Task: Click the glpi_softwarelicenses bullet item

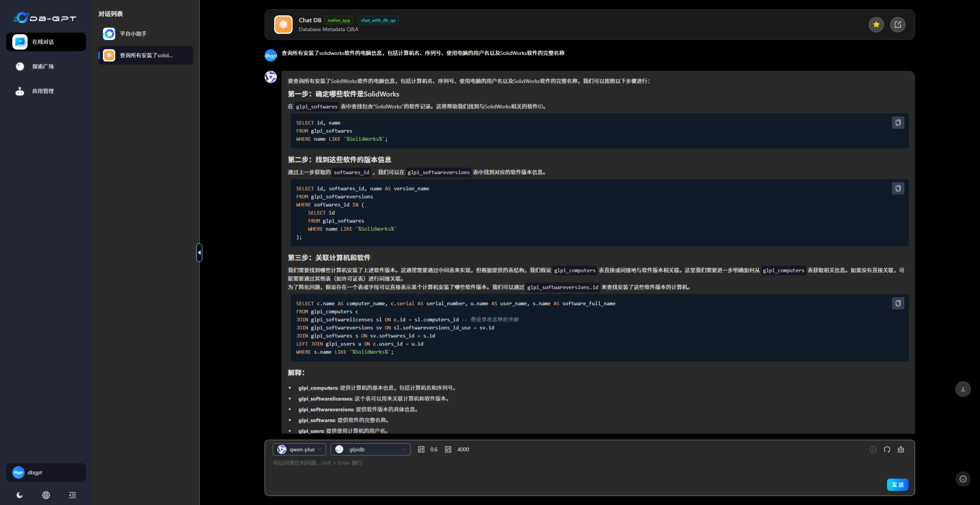Action: [x=374, y=398]
